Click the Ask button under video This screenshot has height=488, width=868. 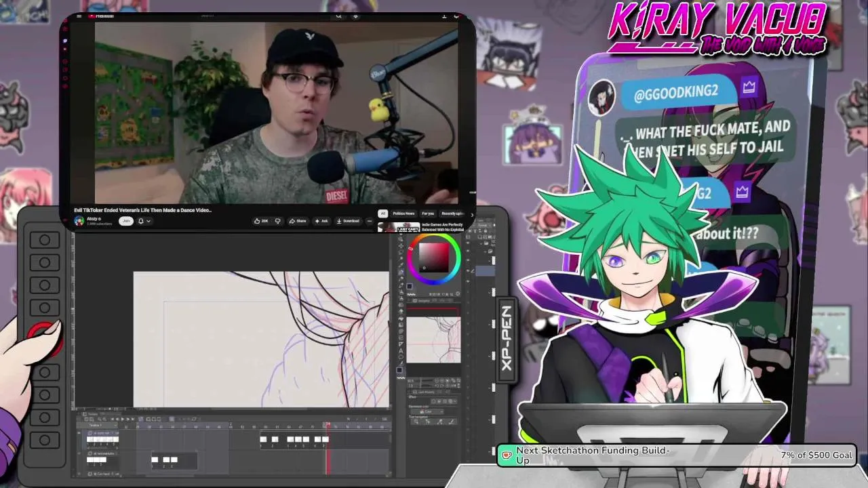coord(321,221)
